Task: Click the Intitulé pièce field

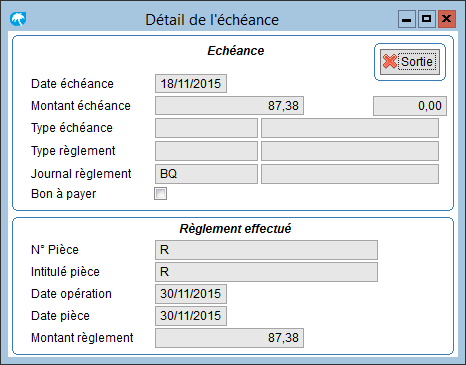Action: tap(266, 272)
